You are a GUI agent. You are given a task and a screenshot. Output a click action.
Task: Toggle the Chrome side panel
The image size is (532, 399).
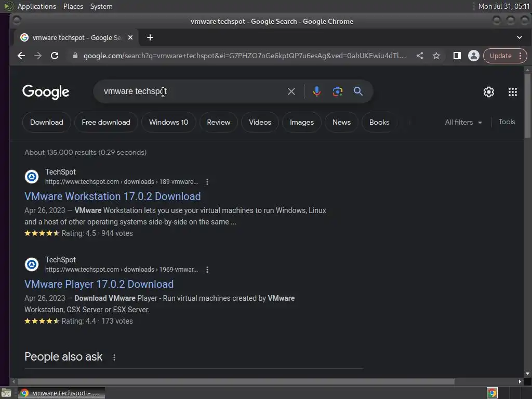coord(457,56)
